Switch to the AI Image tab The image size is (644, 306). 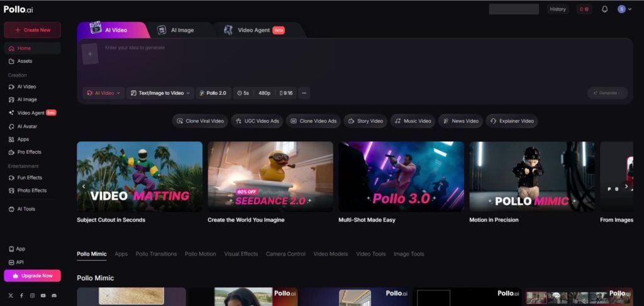[176, 30]
